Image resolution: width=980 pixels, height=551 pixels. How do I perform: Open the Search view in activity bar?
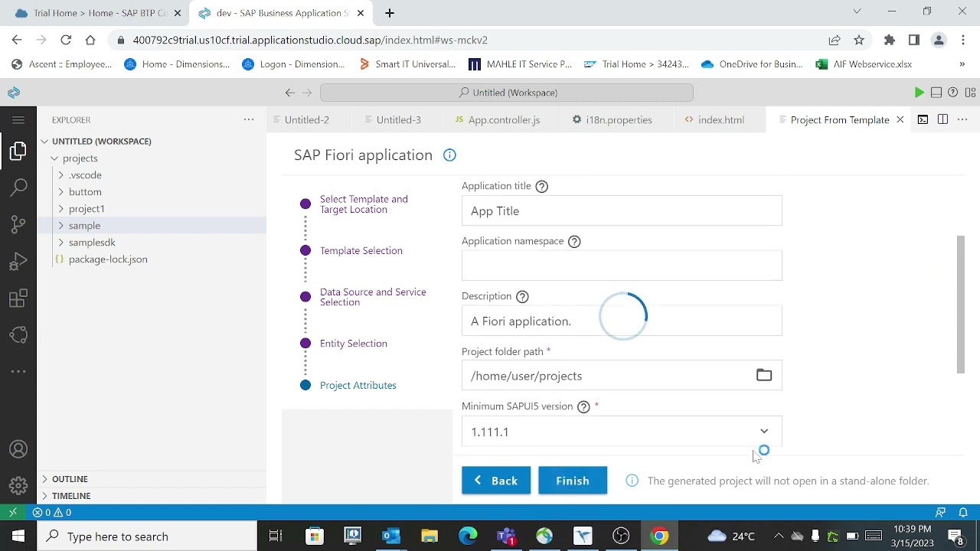(x=18, y=187)
